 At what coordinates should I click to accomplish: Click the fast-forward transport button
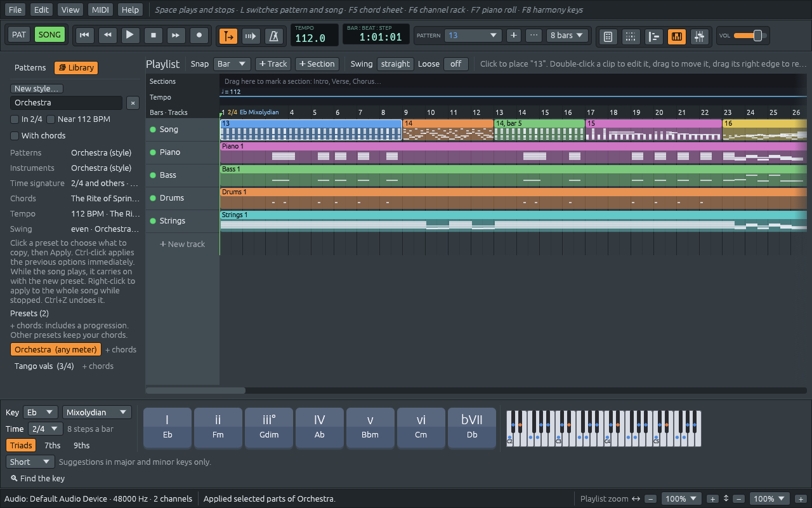point(176,36)
